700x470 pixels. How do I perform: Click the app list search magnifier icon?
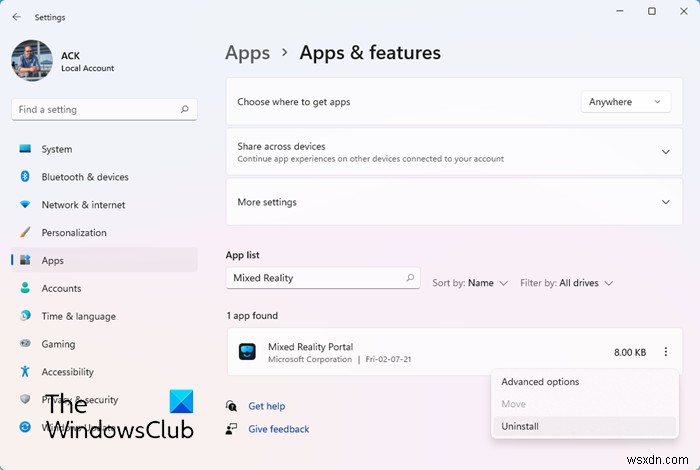410,278
